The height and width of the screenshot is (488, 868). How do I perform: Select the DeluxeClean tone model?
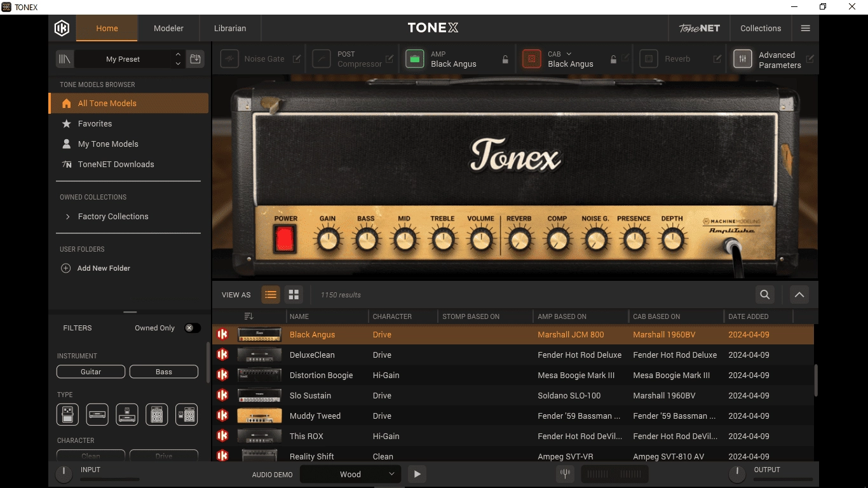(513, 355)
